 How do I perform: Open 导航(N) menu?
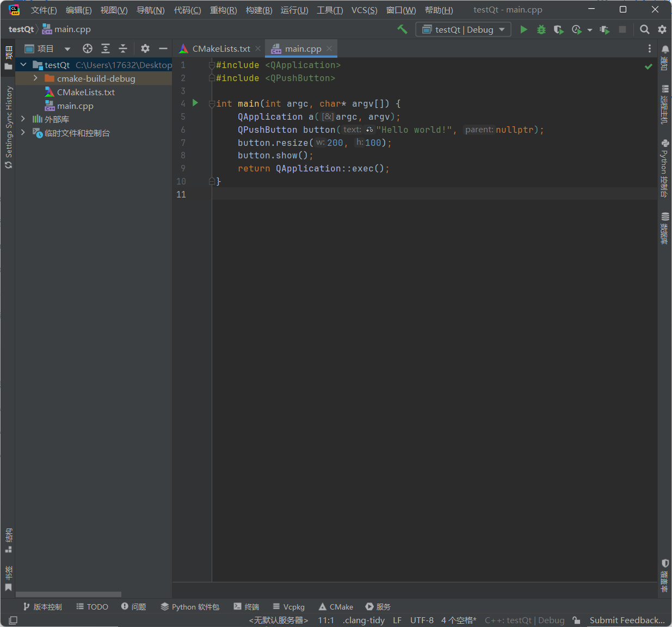[150, 10]
